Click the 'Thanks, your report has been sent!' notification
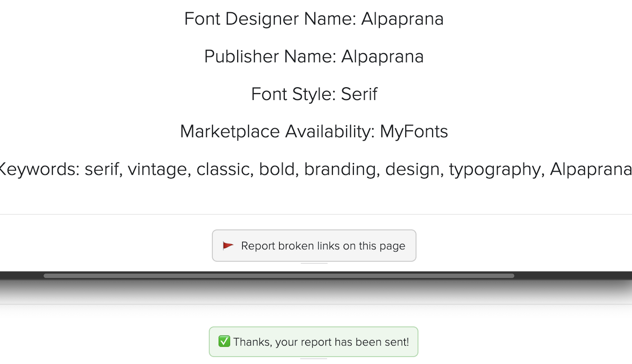 [x=321, y=342]
